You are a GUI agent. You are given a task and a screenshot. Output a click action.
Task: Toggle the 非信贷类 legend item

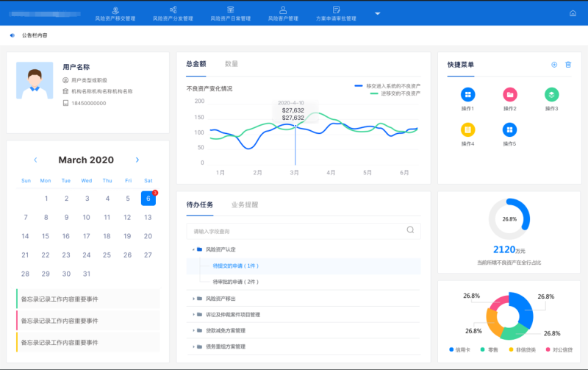[x=522, y=350]
